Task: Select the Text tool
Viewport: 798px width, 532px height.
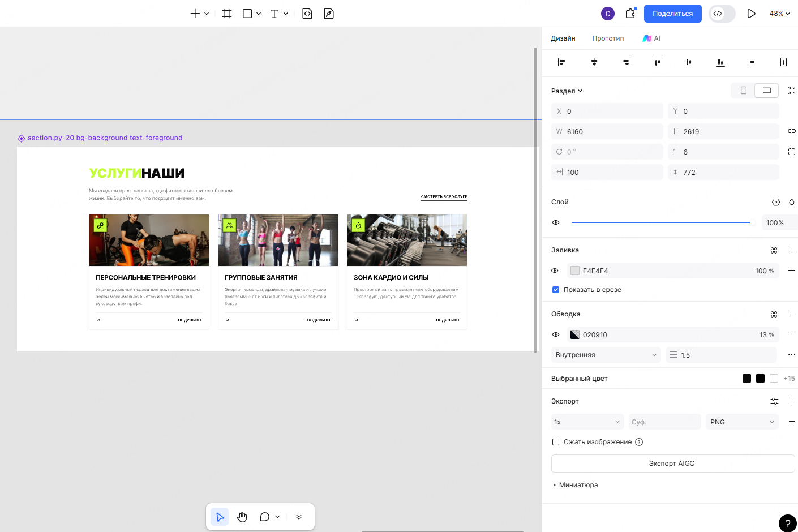Action: pyautogui.click(x=274, y=13)
